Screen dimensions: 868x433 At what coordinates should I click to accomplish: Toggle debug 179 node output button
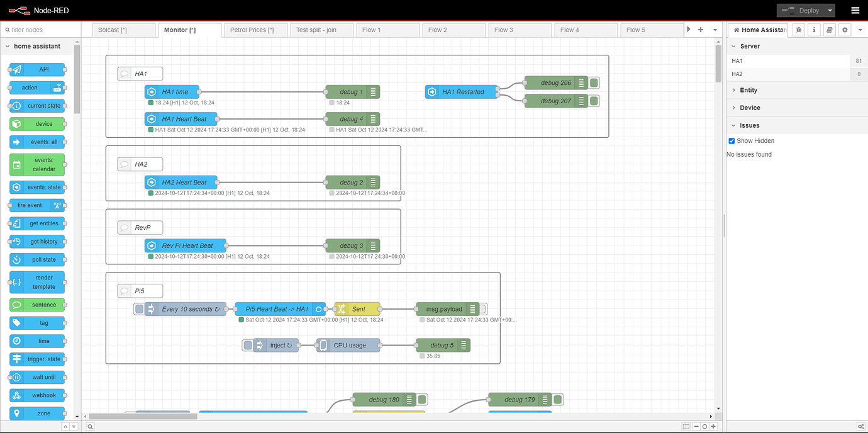557,399
